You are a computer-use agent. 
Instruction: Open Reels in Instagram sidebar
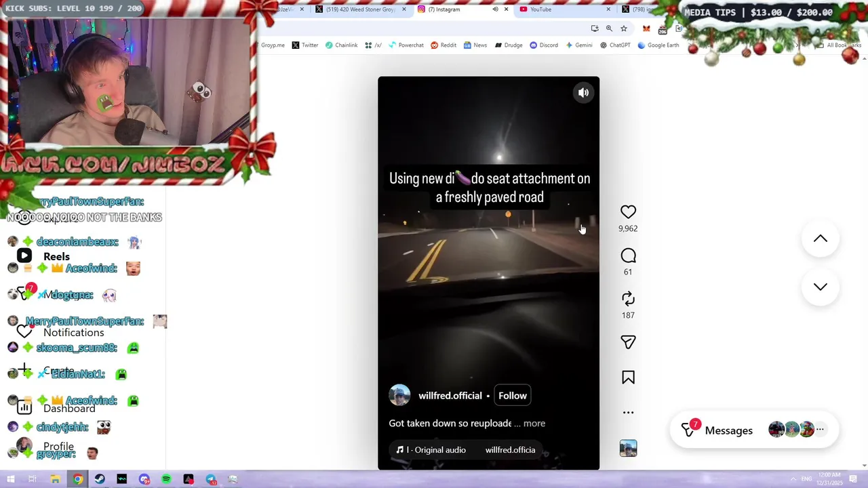(x=56, y=257)
